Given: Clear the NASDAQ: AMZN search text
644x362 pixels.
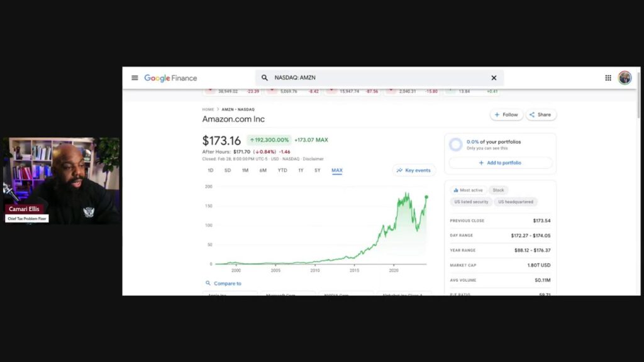Looking at the screenshot, I should pos(494,78).
